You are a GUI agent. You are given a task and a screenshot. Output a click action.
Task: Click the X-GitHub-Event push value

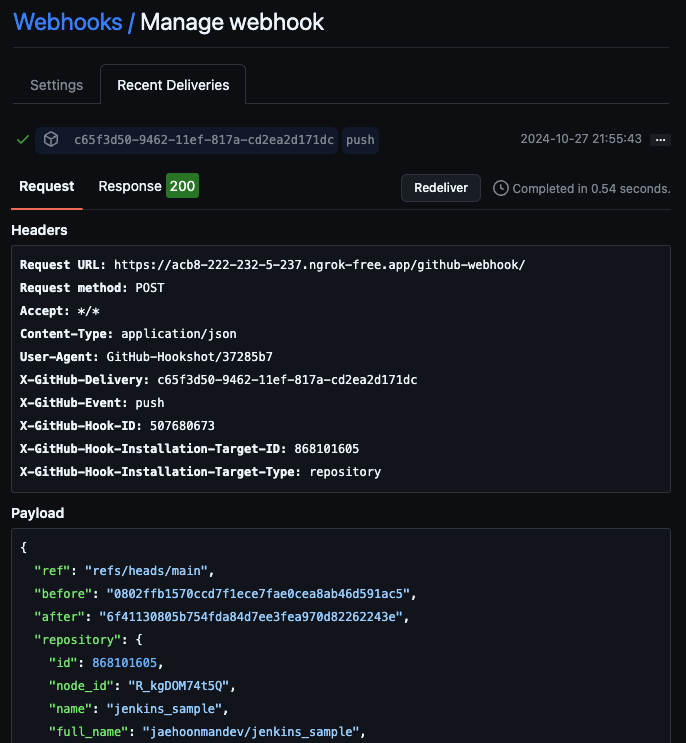coord(150,403)
